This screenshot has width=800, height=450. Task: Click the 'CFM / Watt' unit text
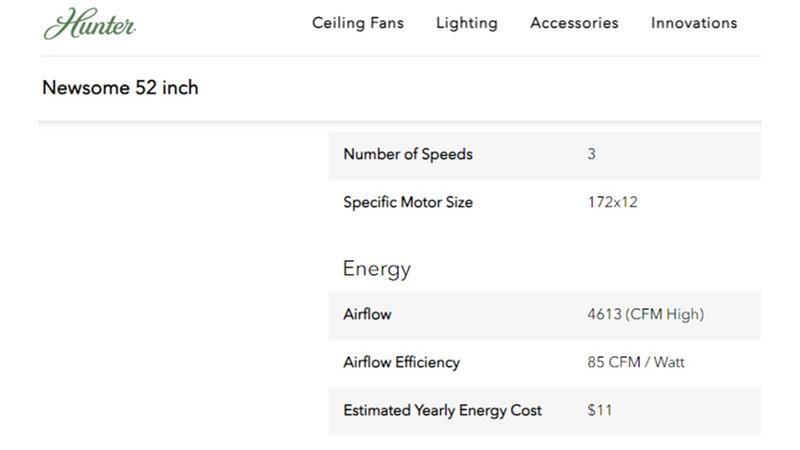647,362
